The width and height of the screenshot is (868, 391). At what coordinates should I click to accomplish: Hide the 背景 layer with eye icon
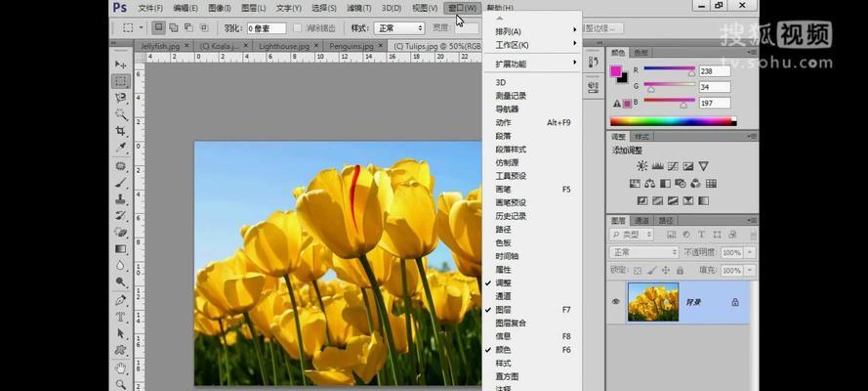615,302
